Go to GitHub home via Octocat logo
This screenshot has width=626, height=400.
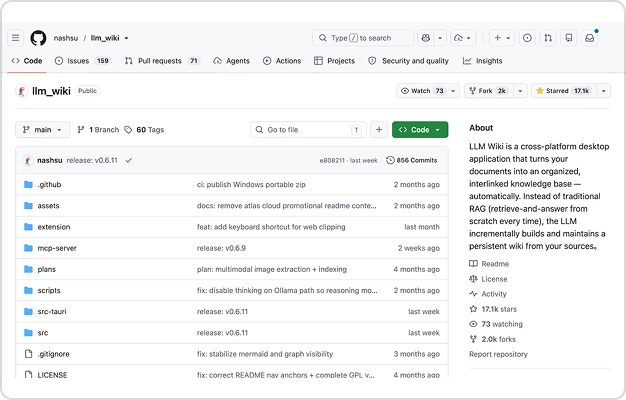(38, 38)
